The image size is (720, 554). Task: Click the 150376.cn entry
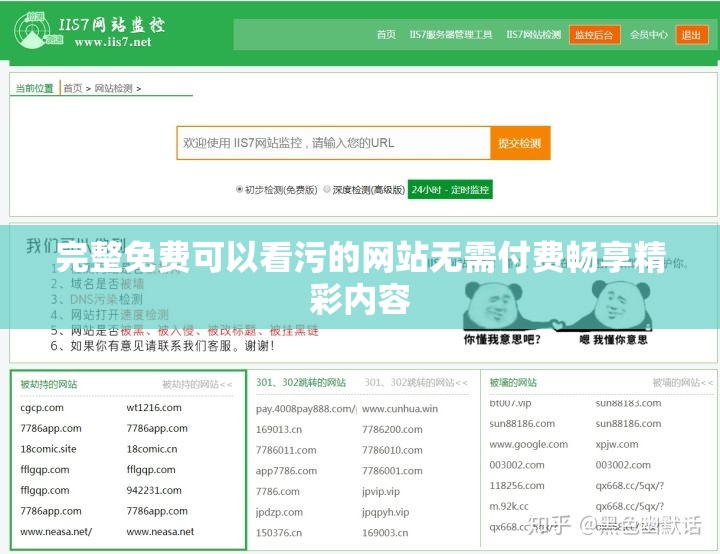click(279, 533)
